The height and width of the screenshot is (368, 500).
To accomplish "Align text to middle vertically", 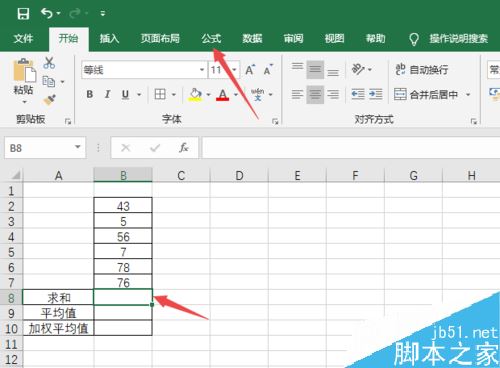I will click(x=315, y=69).
